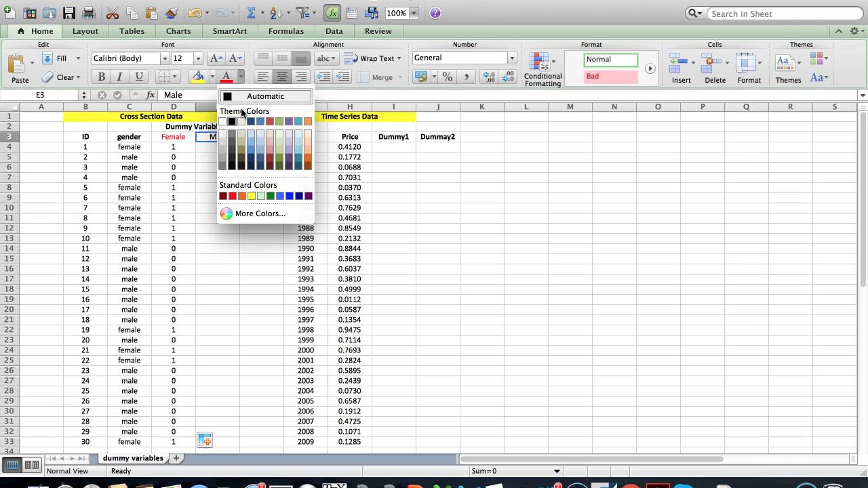
Task: Pick the dark purple standard color swatch
Action: click(309, 196)
